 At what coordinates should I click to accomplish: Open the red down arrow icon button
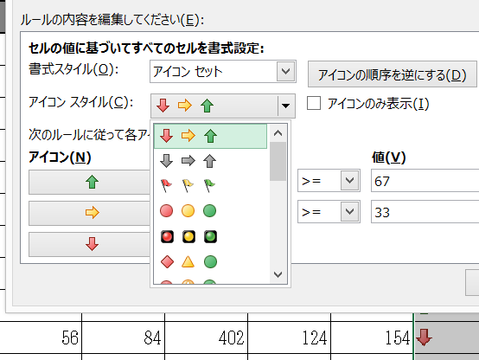tap(89, 244)
